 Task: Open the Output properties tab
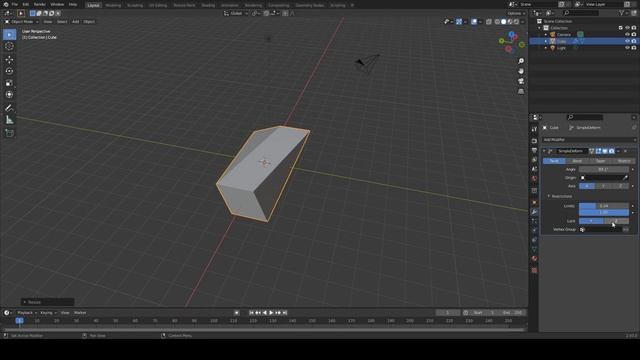click(x=534, y=150)
